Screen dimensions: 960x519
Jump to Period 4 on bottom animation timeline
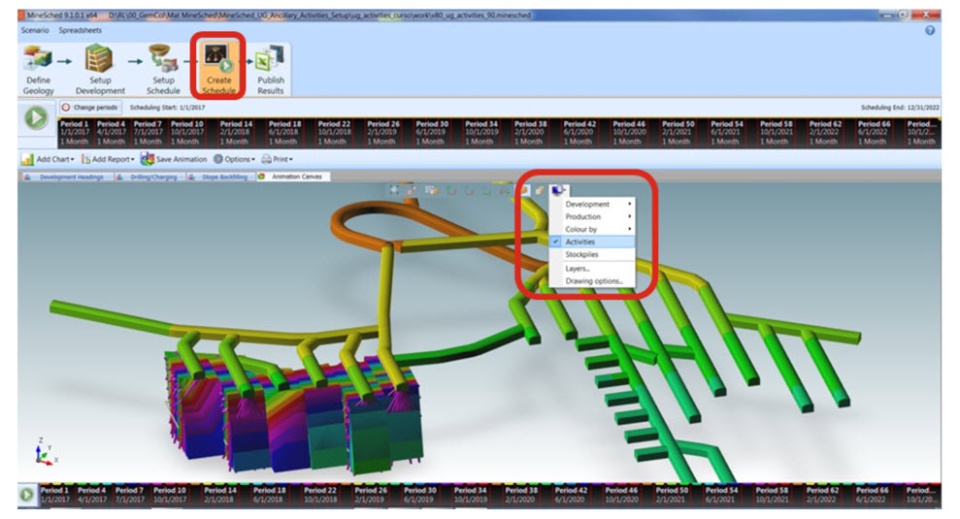92,495
